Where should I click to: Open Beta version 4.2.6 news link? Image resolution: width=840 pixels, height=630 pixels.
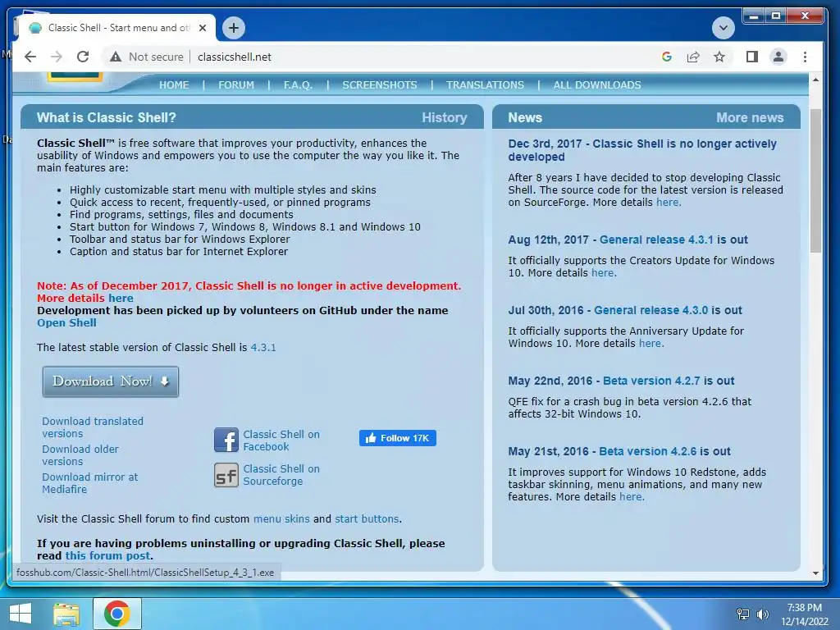pos(648,452)
